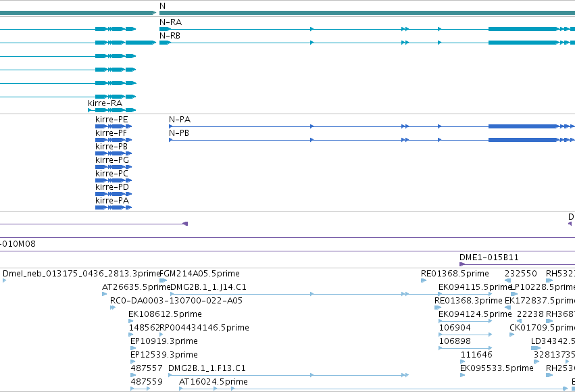Viewport: 575px width, 392px height.
Task: Select the LP10228.5prime EST label
Action: point(543,287)
